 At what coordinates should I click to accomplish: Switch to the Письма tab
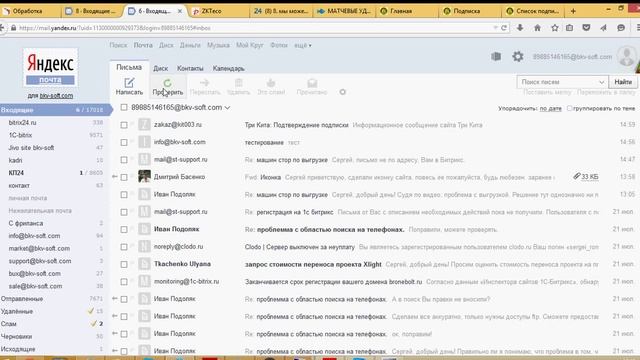(x=129, y=67)
